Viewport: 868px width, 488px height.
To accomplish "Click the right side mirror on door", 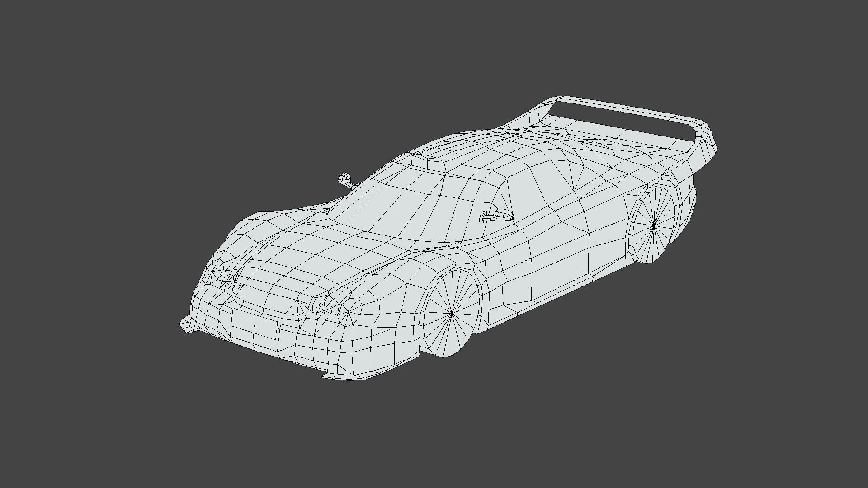I will pyautogui.click(x=497, y=216).
